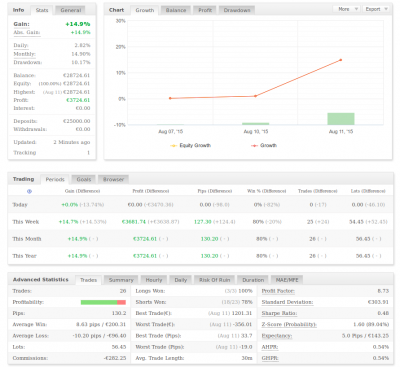Screen dimensions: 400x367
Task: Open the More dropdown menu
Action: pos(346,9)
